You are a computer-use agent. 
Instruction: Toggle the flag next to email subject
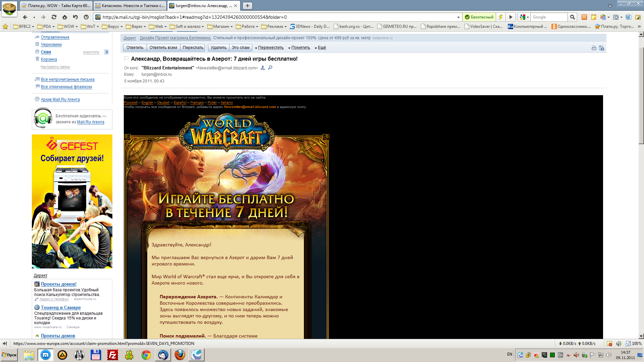click(126, 59)
